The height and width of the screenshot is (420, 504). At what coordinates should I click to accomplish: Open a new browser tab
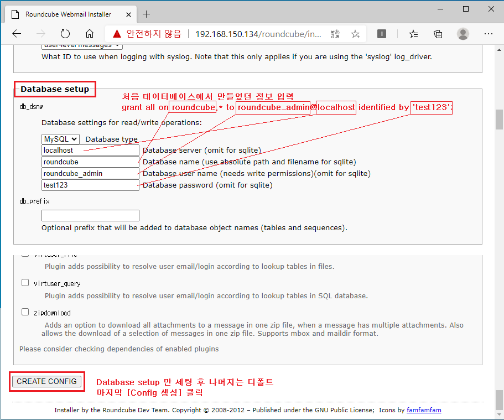(146, 14)
